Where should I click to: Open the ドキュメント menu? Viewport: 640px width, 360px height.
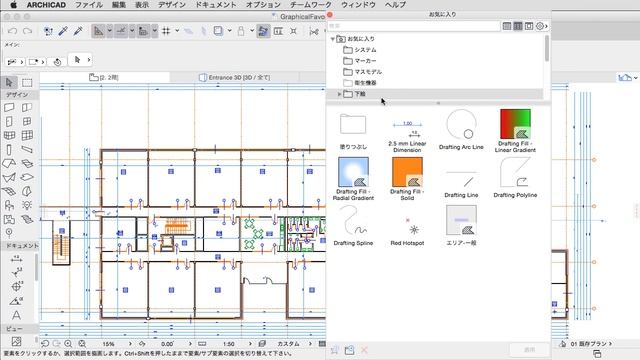[216, 5]
